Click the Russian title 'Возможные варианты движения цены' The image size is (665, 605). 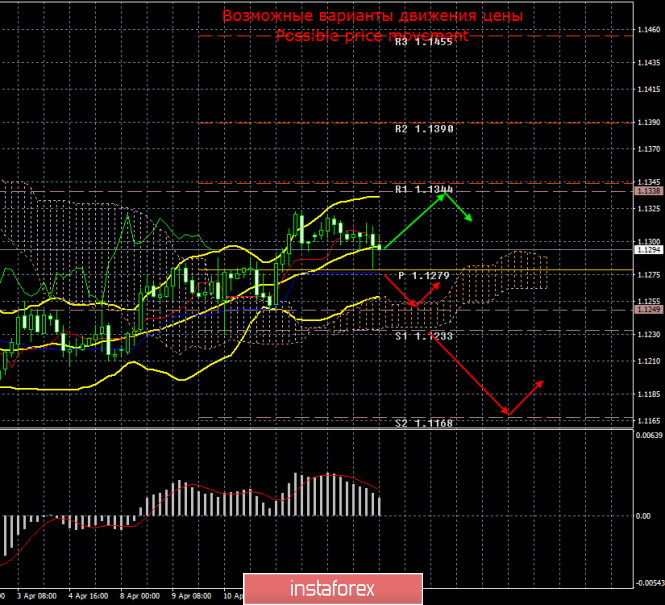tap(373, 16)
